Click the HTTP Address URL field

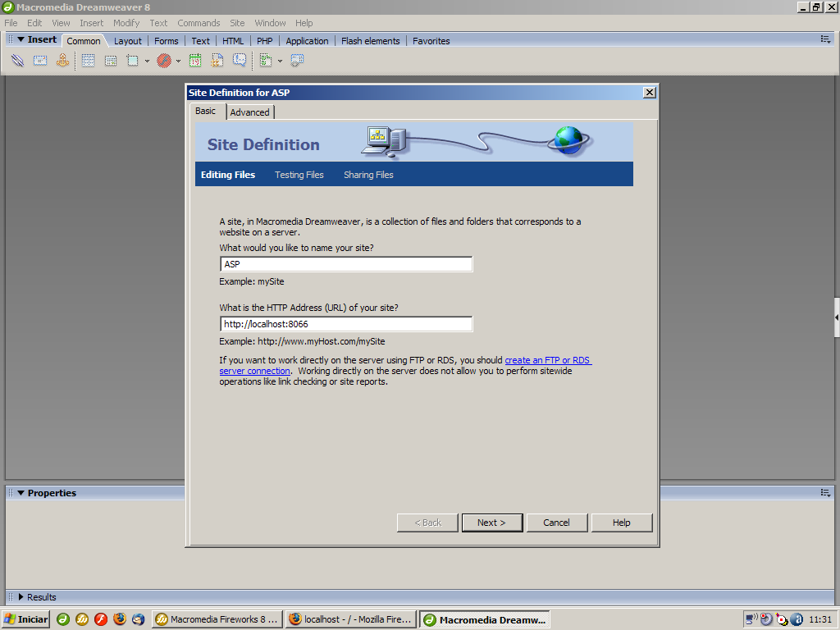click(x=346, y=324)
